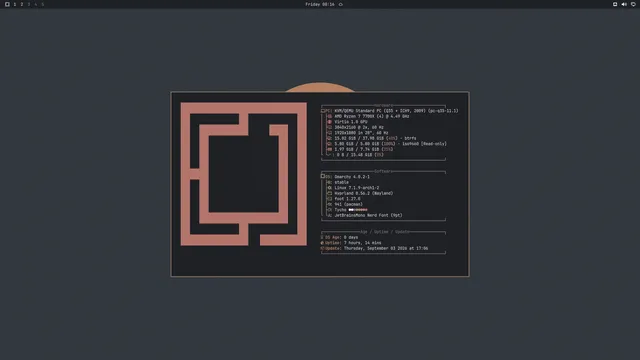
Task: Click the Tycho theme color palette dots
Action: (358, 210)
